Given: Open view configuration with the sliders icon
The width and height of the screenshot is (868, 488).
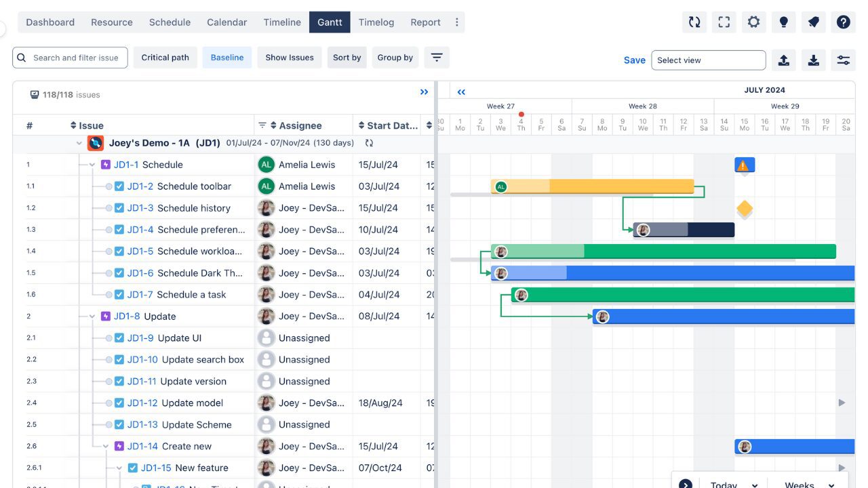Looking at the screenshot, I should [x=843, y=60].
